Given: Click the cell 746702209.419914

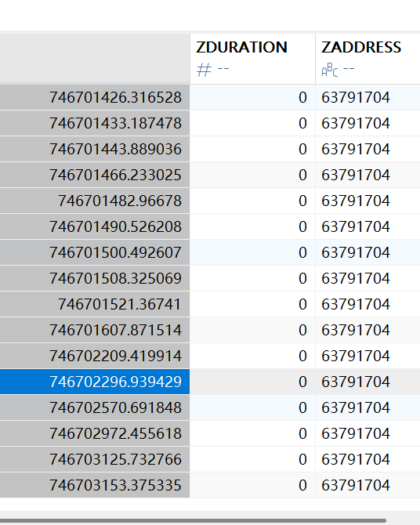Looking at the screenshot, I should [x=95, y=356].
